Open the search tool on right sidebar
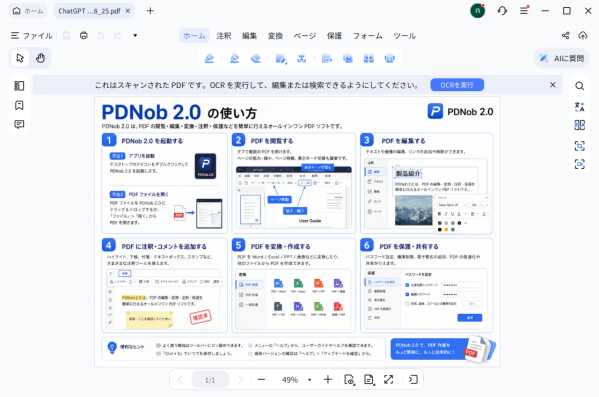The width and height of the screenshot is (599, 397). click(580, 86)
